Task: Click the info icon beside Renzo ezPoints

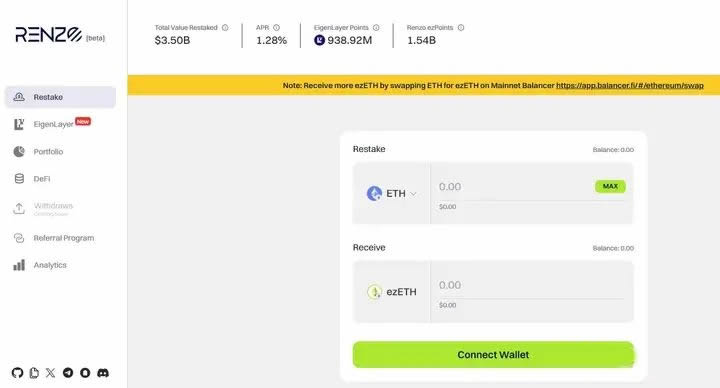Action: 461,28
